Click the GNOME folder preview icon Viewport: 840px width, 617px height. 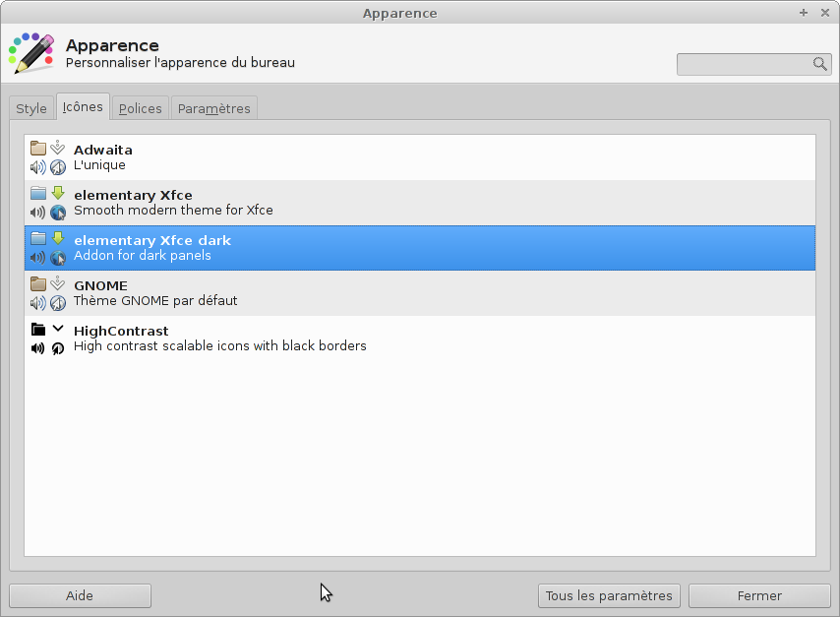click(x=38, y=283)
